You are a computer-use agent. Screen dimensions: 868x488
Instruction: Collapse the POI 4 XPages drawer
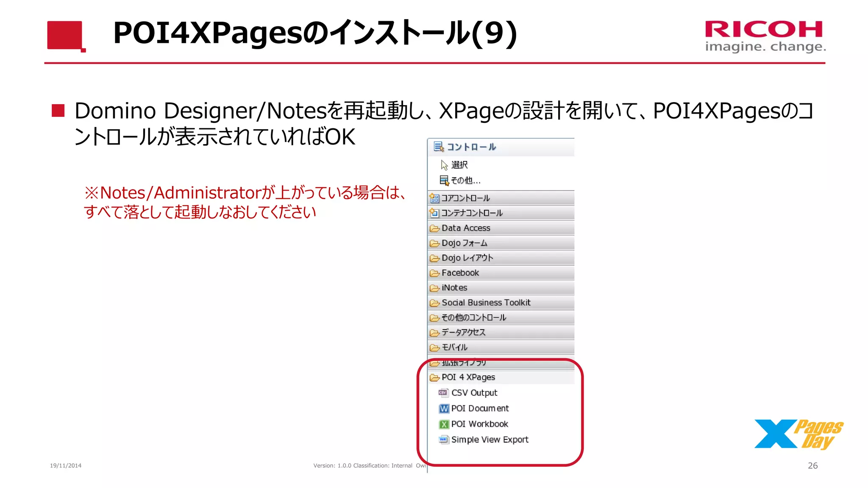[501, 377]
